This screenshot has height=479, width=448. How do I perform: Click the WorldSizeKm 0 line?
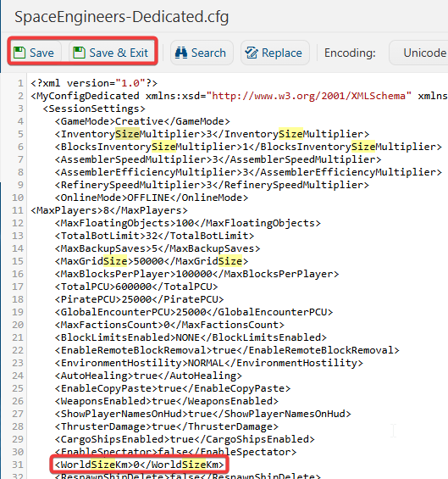pos(140,465)
